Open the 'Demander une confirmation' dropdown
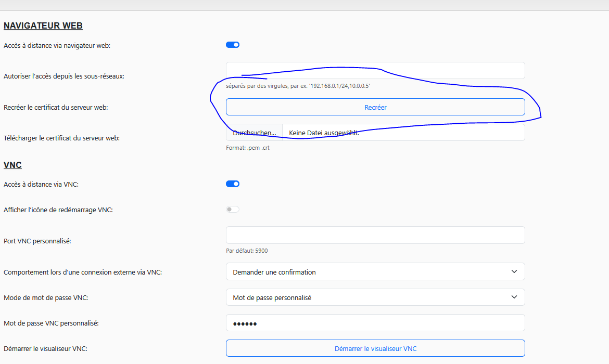The width and height of the screenshot is (609, 364). 375,272
